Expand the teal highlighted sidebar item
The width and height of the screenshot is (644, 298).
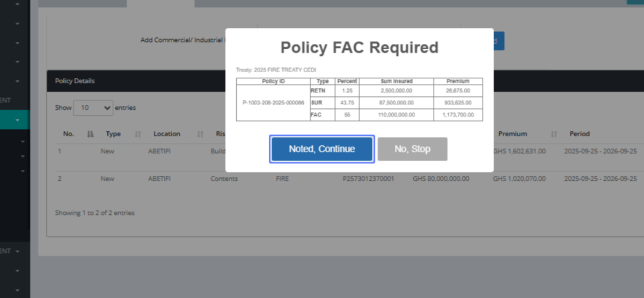(x=17, y=120)
